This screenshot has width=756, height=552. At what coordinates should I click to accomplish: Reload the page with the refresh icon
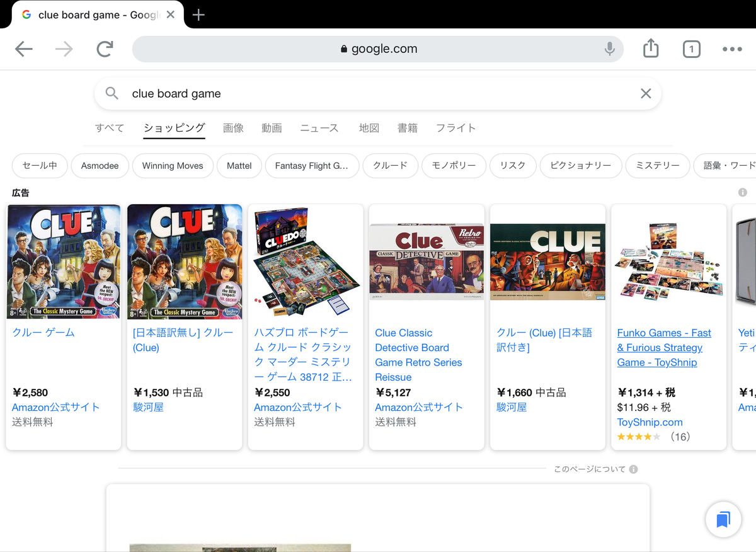(x=105, y=49)
